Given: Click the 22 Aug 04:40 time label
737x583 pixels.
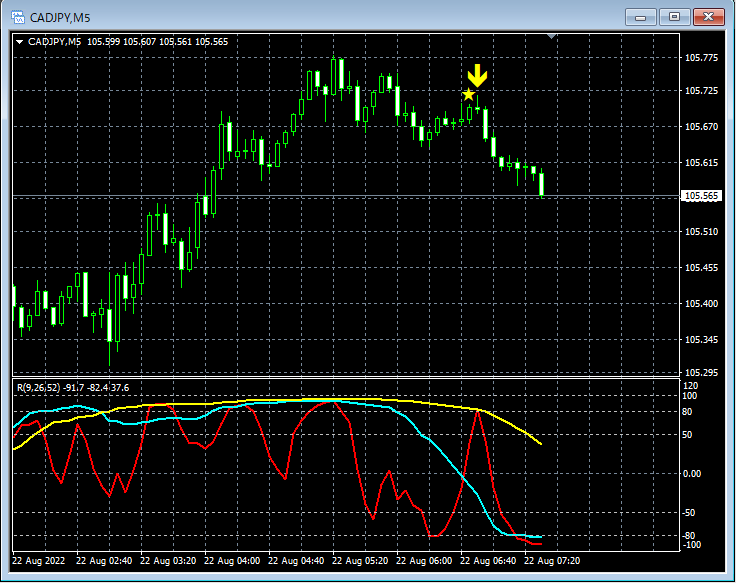Looking at the screenshot, I should click(x=296, y=561).
